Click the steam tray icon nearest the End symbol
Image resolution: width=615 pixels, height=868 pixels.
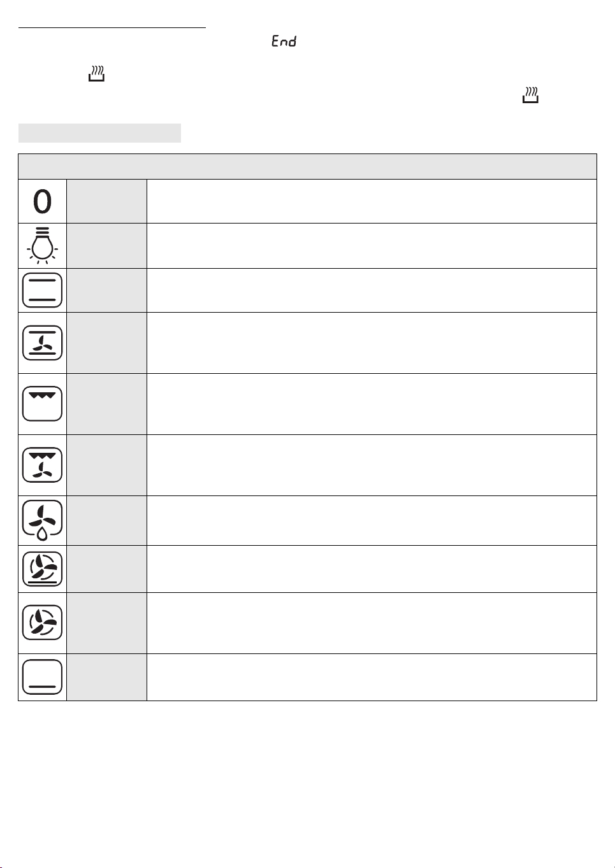pyautogui.click(x=96, y=73)
